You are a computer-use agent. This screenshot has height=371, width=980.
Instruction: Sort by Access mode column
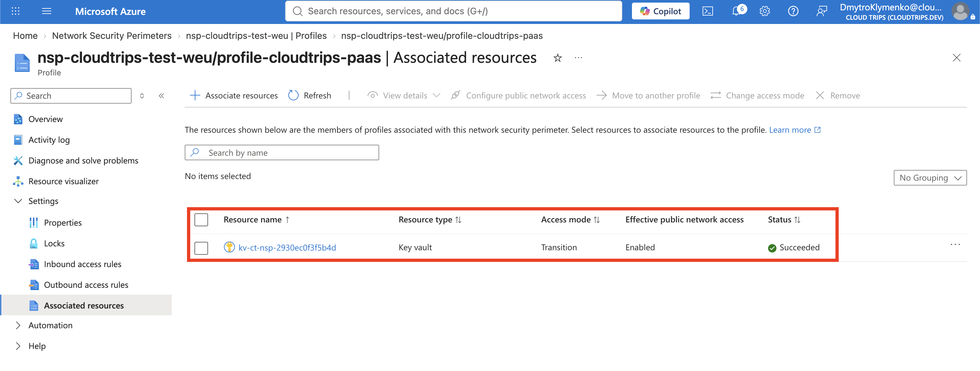point(570,220)
